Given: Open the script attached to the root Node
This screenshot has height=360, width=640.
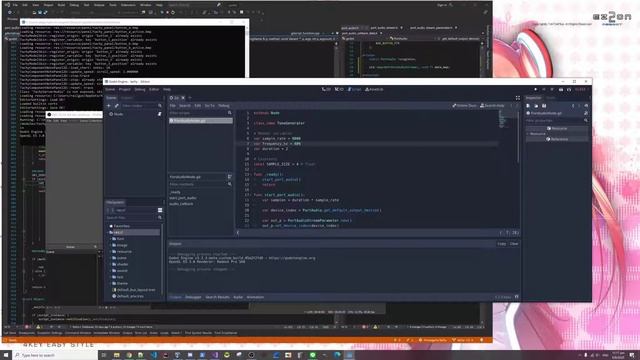Looking at the screenshot, I should [x=160, y=114].
